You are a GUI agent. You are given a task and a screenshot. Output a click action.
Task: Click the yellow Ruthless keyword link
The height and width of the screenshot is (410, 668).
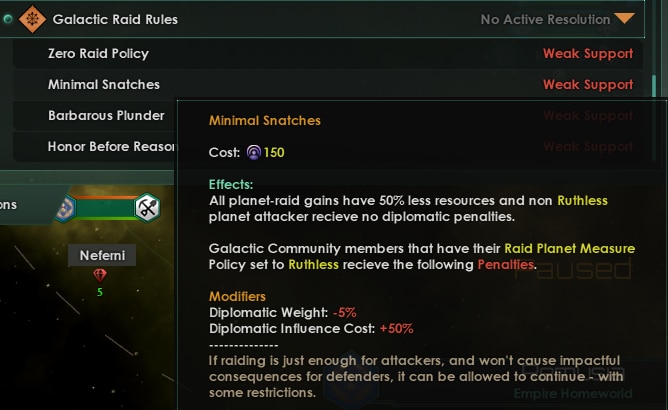(582, 201)
